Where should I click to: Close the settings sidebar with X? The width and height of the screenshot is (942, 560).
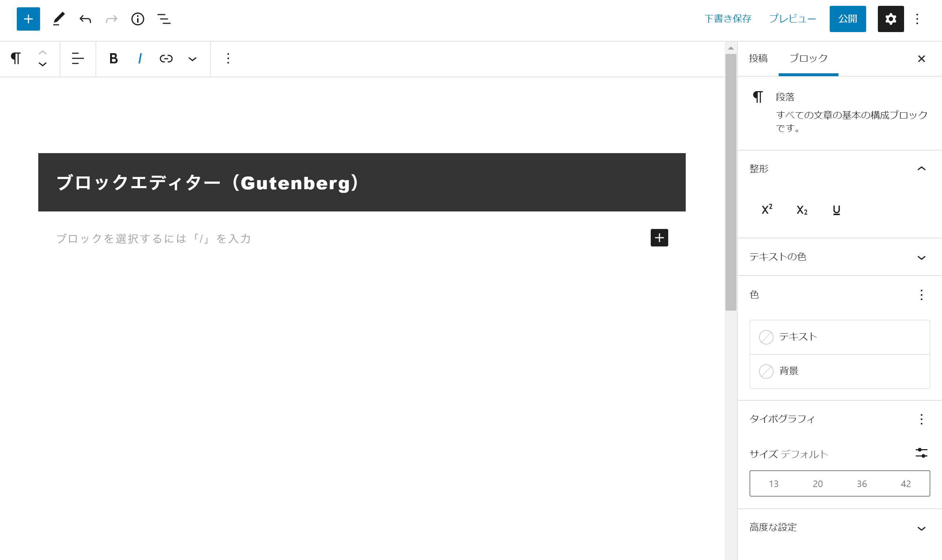coord(921,59)
